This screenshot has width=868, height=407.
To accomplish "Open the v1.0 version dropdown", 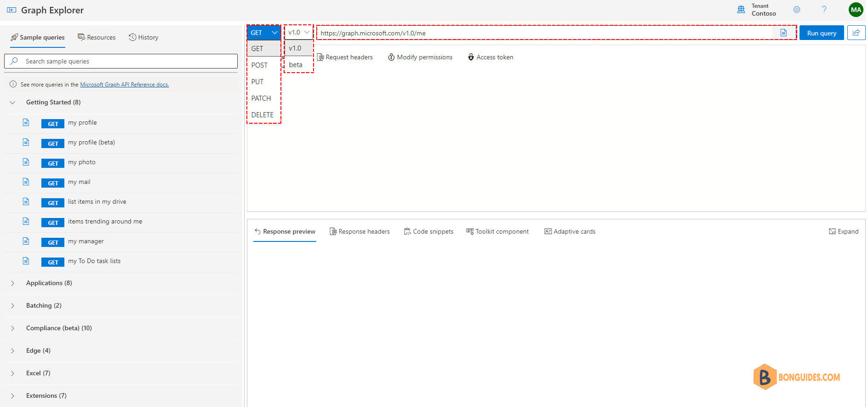I will [x=298, y=32].
